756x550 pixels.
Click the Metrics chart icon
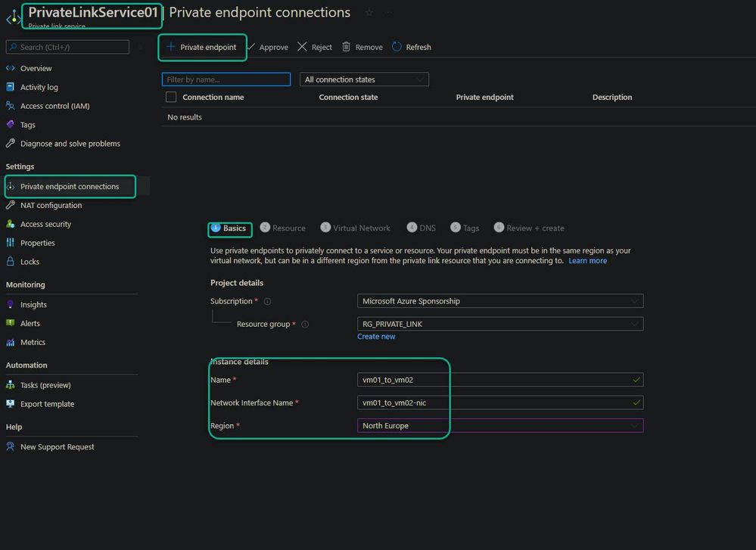coord(10,342)
